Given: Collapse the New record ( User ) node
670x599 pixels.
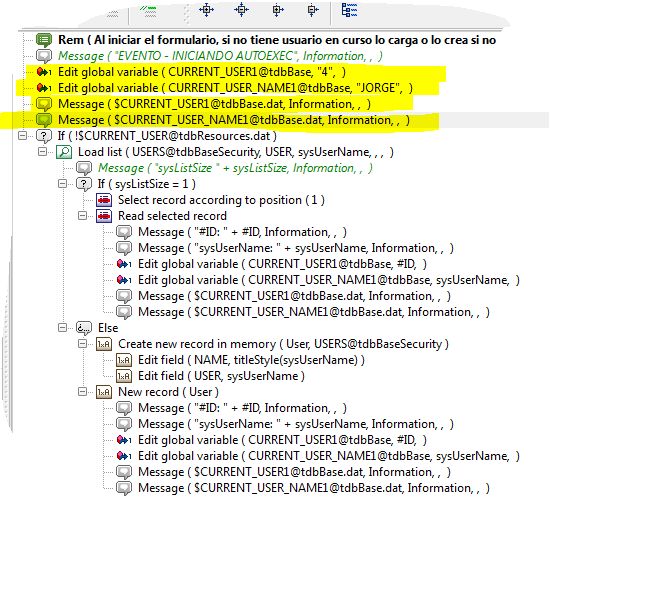Looking at the screenshot, I should (x=83, y=392).
